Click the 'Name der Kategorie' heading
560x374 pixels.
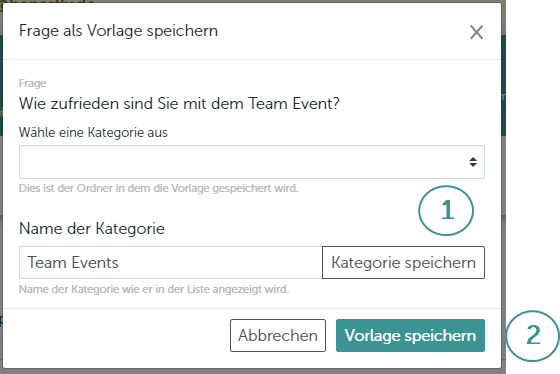pos(92,229)
